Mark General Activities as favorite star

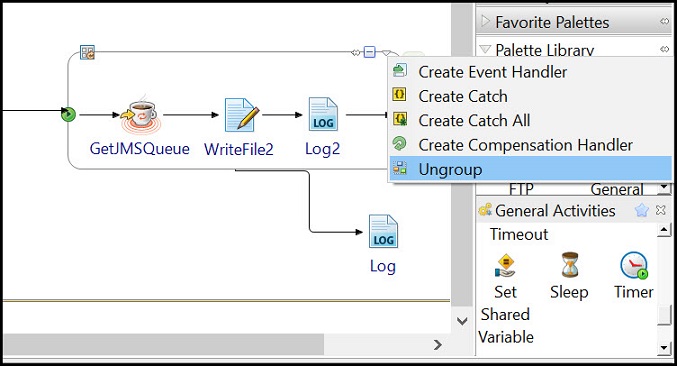point(642,210)
